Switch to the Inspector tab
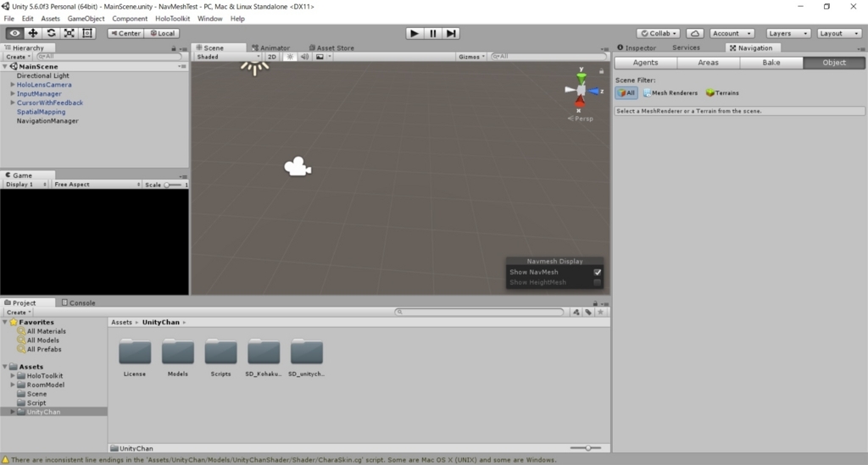The width and height of the screenshot is (868, 465). pos(637,47)
